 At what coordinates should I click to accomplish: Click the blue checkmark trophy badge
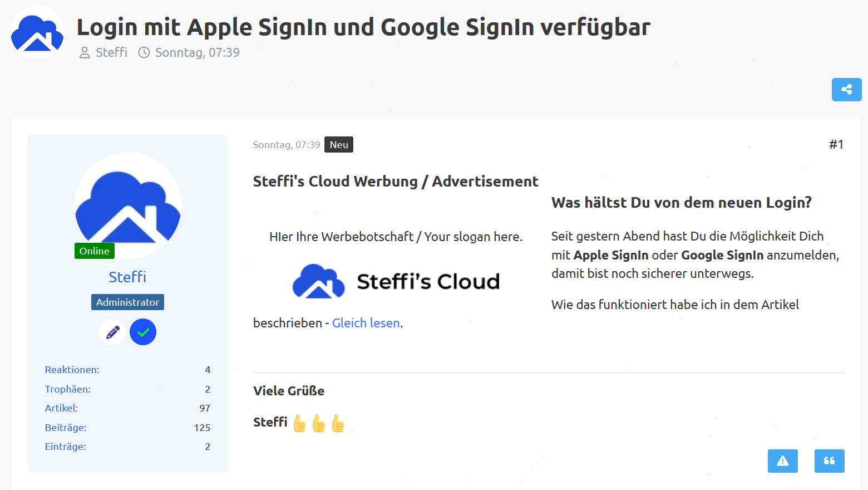143,332
